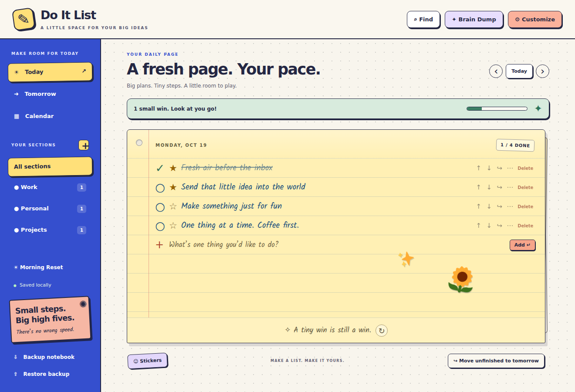Filter by Work section

pyautogui.click(x=50, y=187)
